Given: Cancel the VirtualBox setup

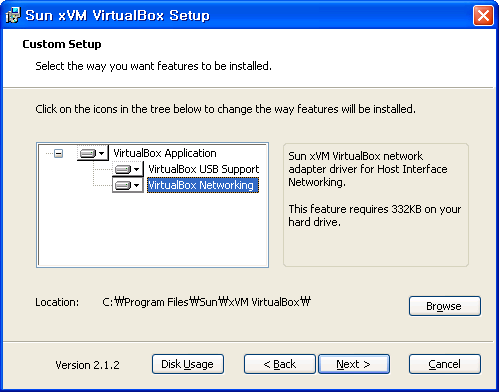Looking at the screenshot, I should (x=445, y=364).
